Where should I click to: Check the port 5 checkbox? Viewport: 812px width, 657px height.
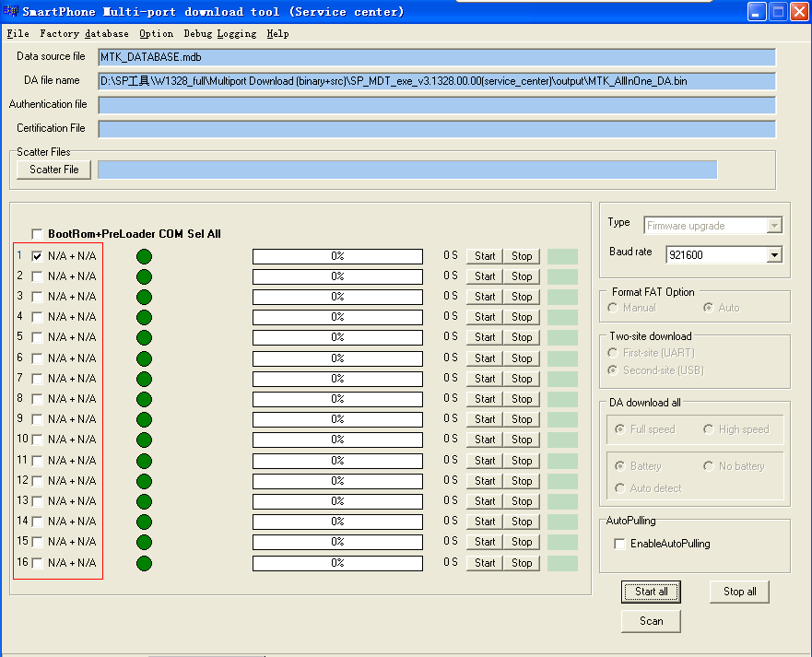coord(37,337)
